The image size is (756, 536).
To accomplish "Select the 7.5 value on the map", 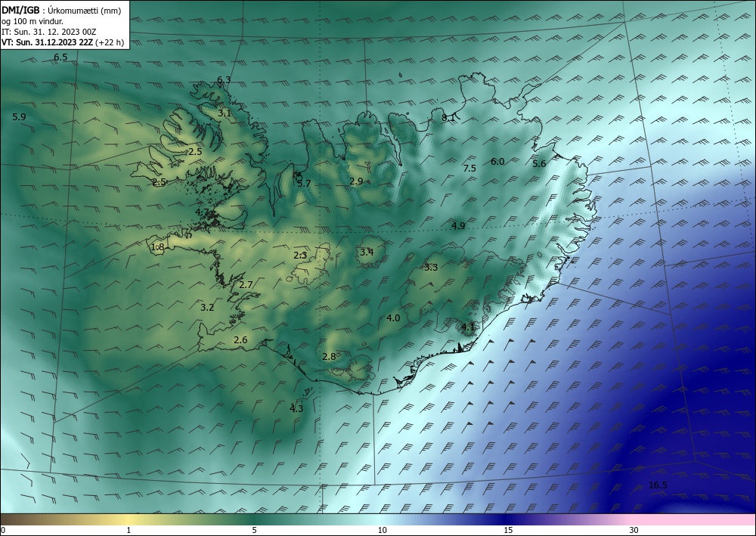I will pyautogui.click(x=469, y=169).
